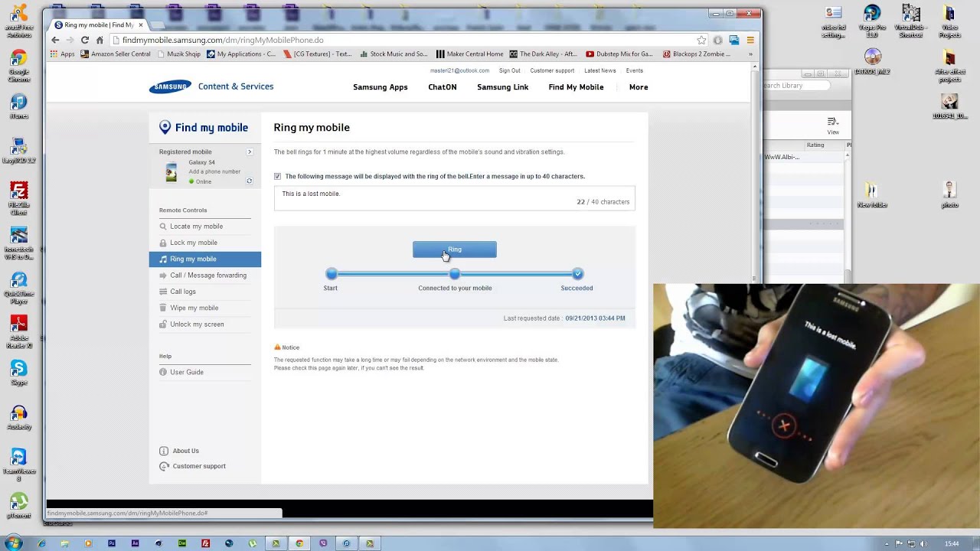Open the Dubstep Mix bookmark
Viewport: 980px width, 551px height.
click(x=619, y=54)
